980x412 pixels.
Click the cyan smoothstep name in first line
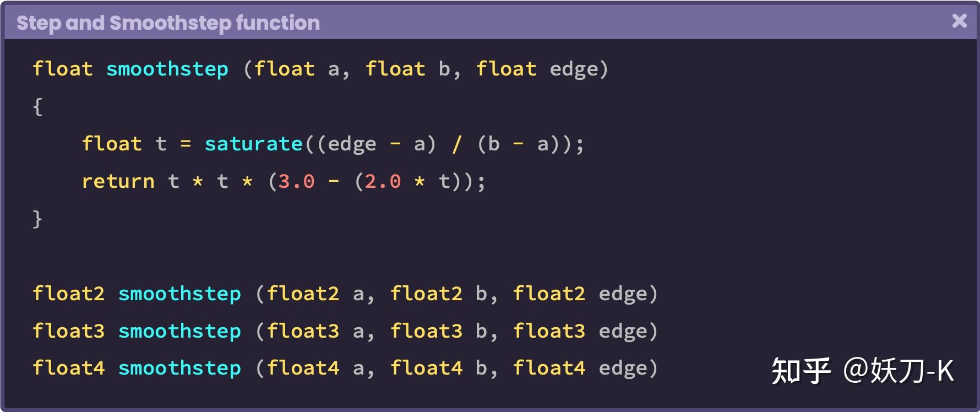[x=167, y=69]
